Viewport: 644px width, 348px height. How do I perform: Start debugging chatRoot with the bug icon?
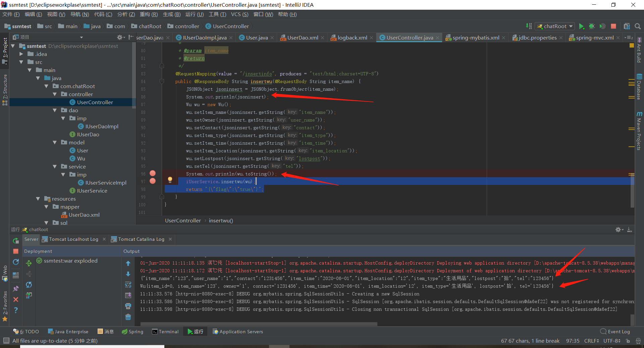592,26
